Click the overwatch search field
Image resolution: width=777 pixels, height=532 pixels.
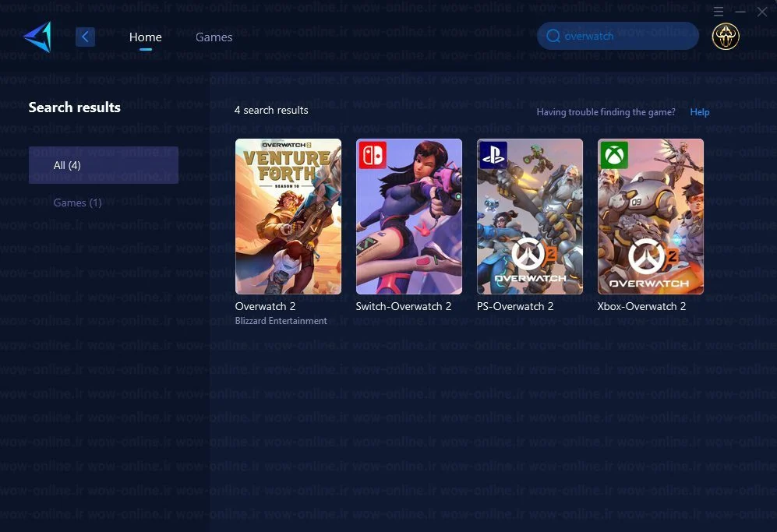618,36
